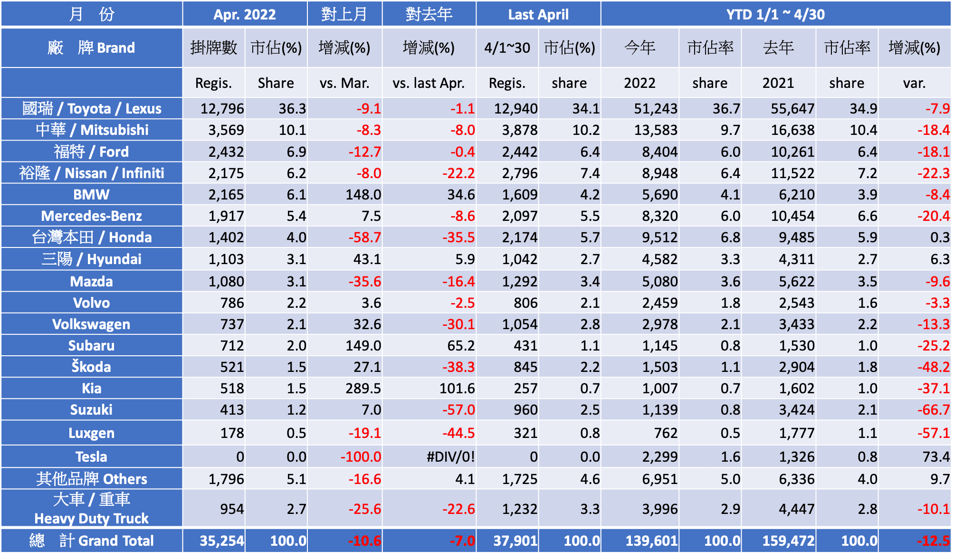954x560 pixels.
Task: Click Tesla vs. Mar. value -100.0
Action: (x=361, y=457)
